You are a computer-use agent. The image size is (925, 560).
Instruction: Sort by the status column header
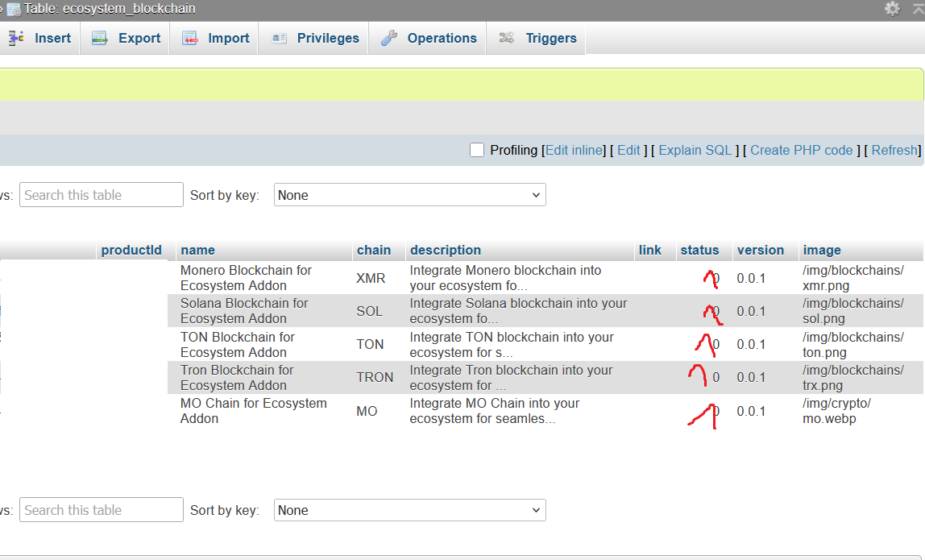pyautogui.click(x=699, y=250)
